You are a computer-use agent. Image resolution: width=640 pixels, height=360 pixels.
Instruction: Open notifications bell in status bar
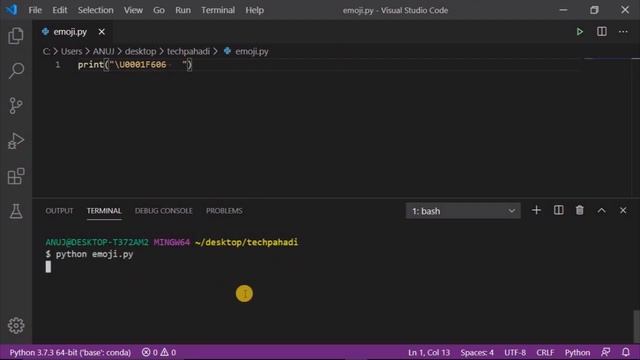[626, 352]
